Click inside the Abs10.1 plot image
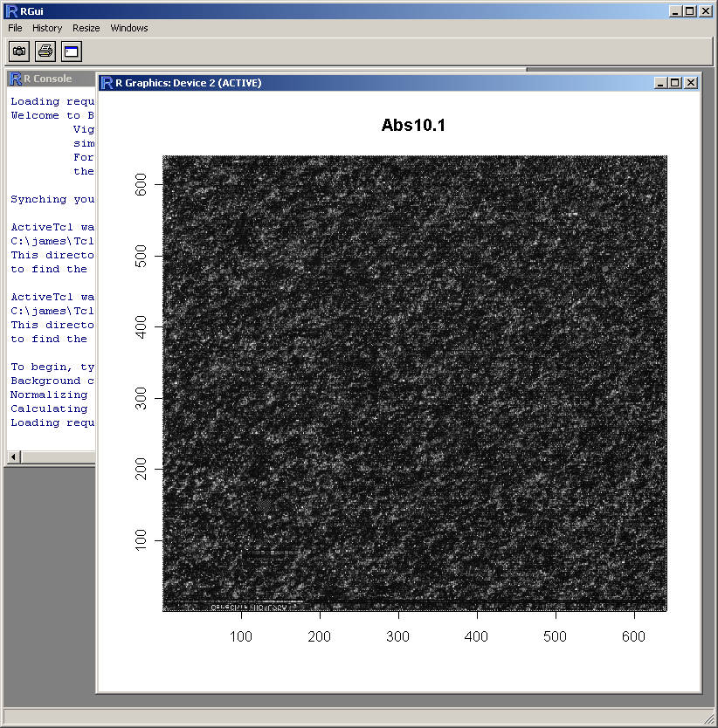This screenshot has height=728, width=718. point(414,383)
